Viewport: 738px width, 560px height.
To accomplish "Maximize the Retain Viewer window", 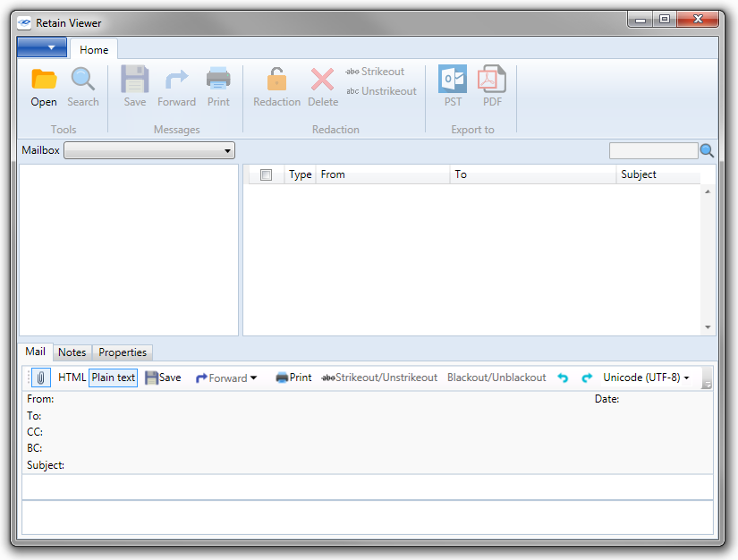I will [x=664, y=20].
